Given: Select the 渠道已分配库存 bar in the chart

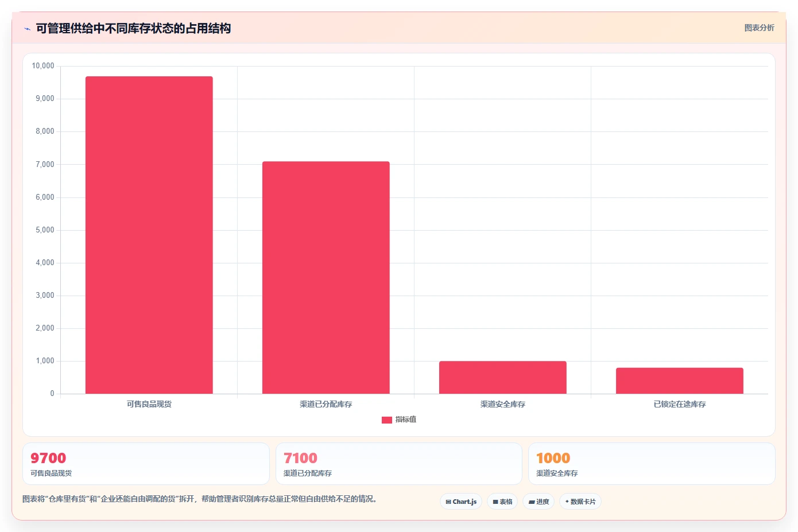Looking at the screenshot, I should 326,278.
